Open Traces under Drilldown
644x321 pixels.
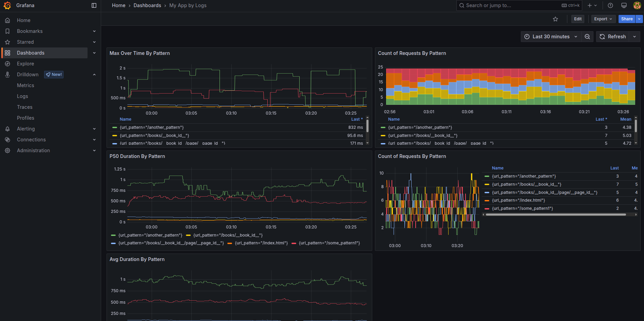(25, 107)
